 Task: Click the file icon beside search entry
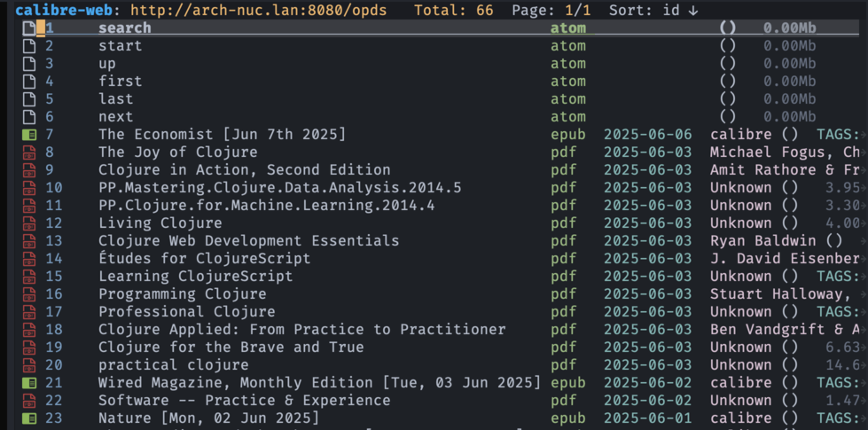[x=29, y=28]
